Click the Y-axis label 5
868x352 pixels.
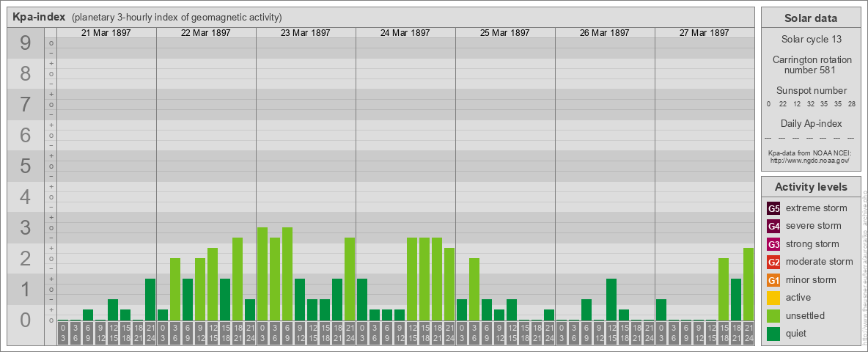[26, 166]
